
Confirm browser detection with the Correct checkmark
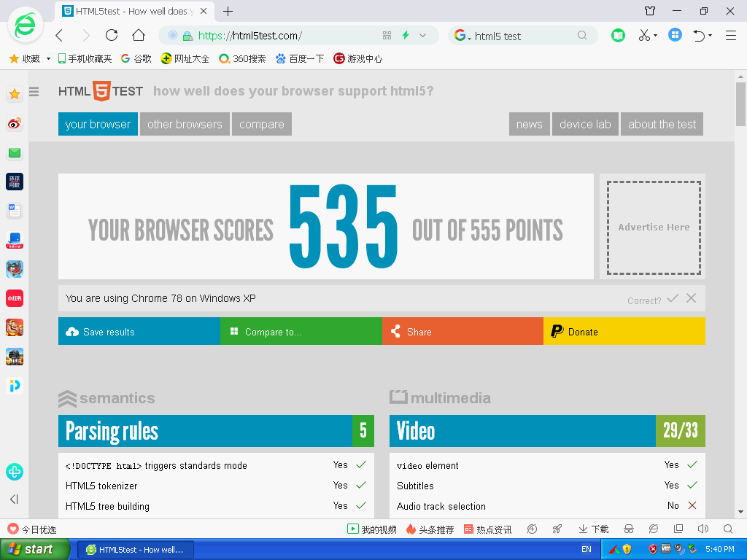[x=673, y=298]
